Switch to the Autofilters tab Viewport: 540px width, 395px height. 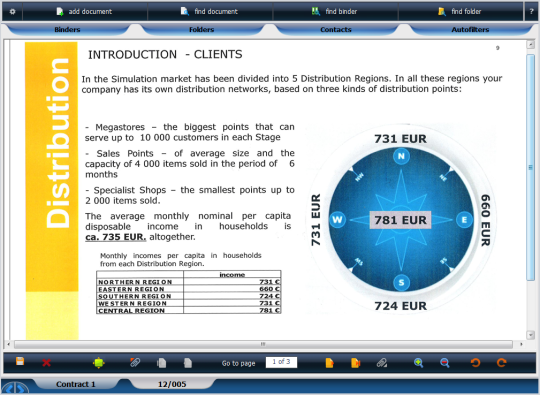click(470, 30)
